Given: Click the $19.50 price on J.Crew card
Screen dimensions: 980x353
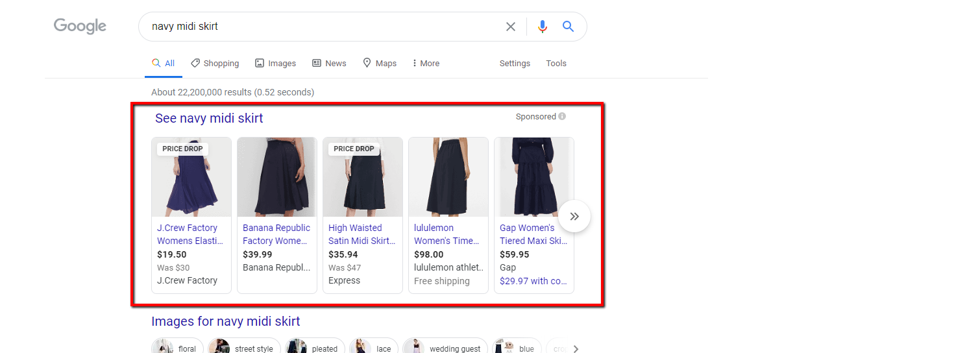Looking at the screenshot, I should point(172,254).
